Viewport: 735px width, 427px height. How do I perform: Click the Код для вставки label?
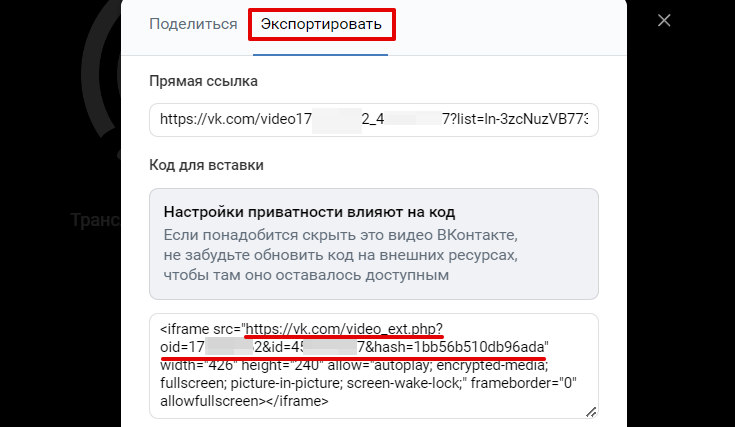[x=213, y=163]
